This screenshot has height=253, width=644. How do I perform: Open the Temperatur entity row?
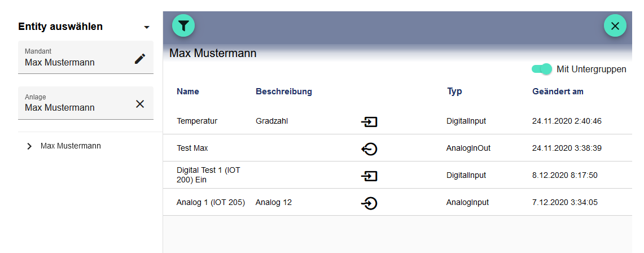pyautogui.click(x=197, y=121)
